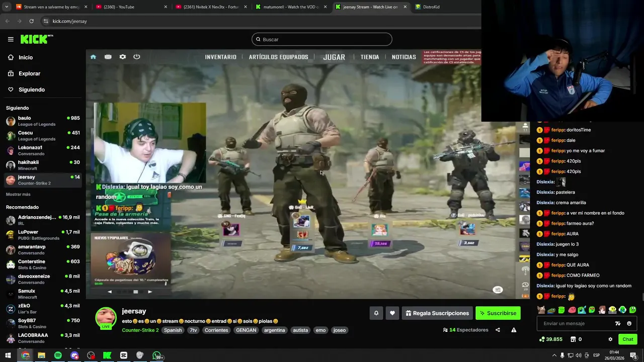Open Lokonazo1's channel
Image resolution: width=644 pixels, height=362 pixels.
[43, 150]
